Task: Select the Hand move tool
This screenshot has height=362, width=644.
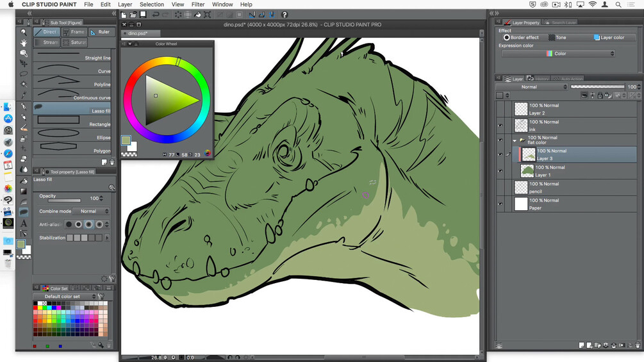Action: 24,43
